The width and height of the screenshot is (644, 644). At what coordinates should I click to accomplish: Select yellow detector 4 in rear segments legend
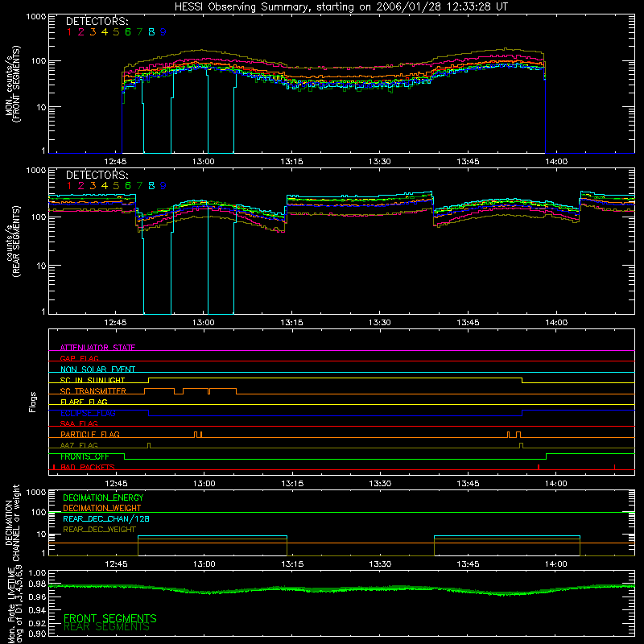pos(105,186)
